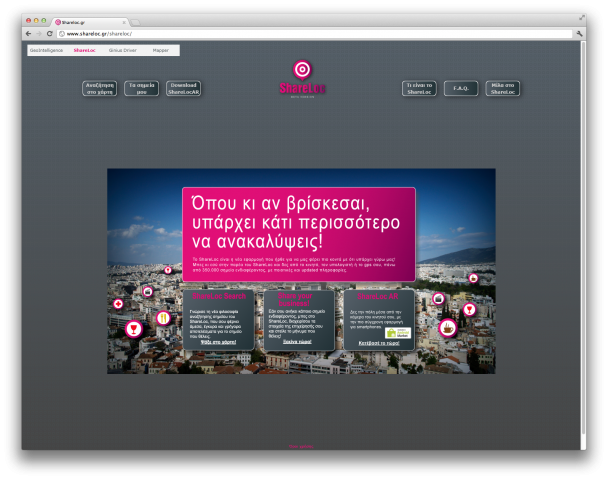
Task: Click the clapperboard pin beside ShareLoc AR card
Action: tap(439, 299)
